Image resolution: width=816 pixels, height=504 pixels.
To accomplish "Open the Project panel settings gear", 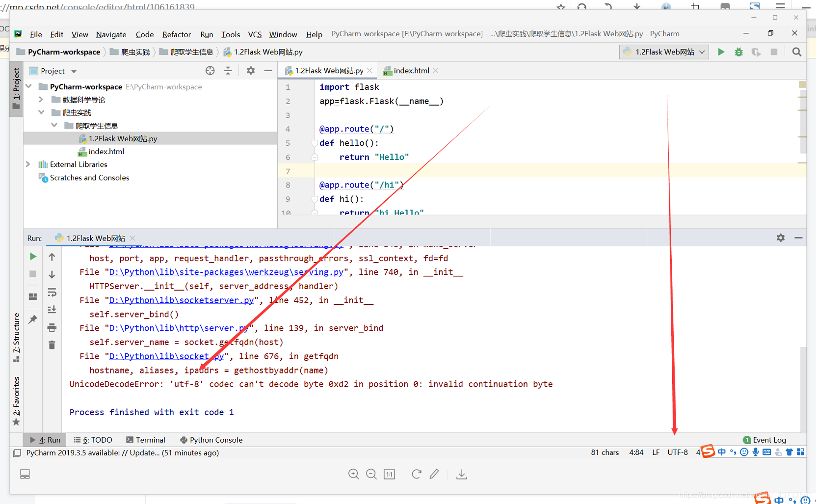I will [x=250, y=71].
